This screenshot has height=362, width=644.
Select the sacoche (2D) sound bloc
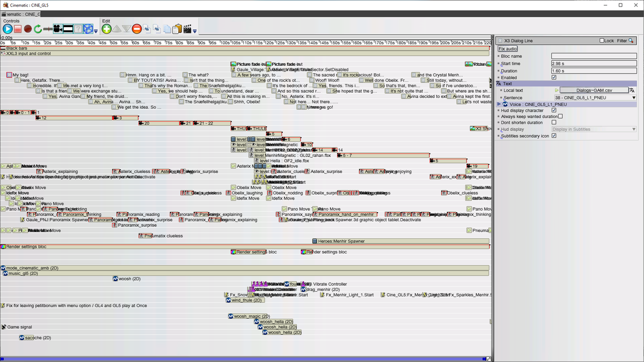click(x=35, y=338)
